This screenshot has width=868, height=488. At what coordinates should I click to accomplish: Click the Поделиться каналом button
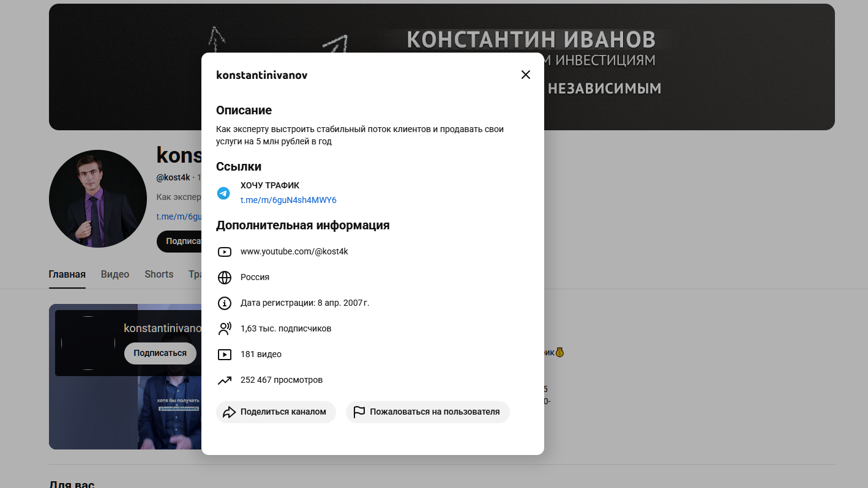[276, 412]
